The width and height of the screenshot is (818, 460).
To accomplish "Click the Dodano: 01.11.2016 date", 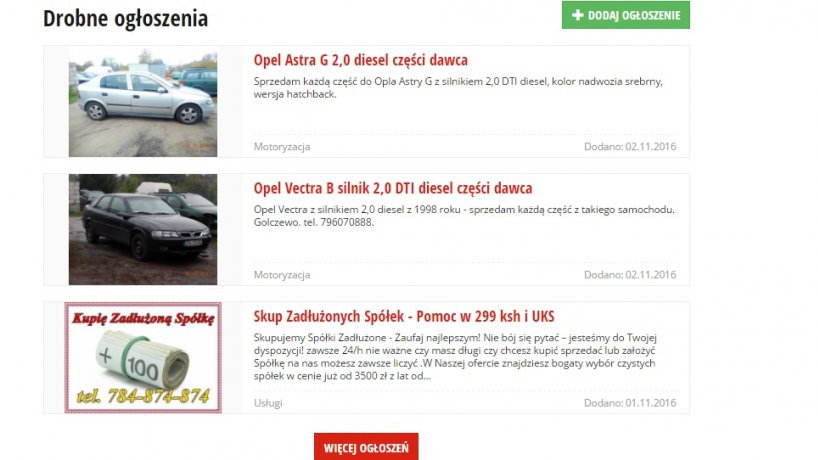I will click(630, 403).
